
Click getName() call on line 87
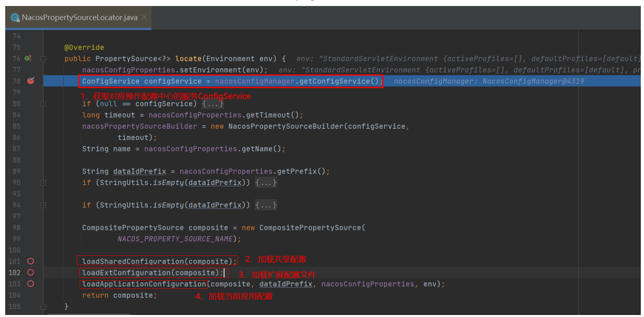pos(261,149)
